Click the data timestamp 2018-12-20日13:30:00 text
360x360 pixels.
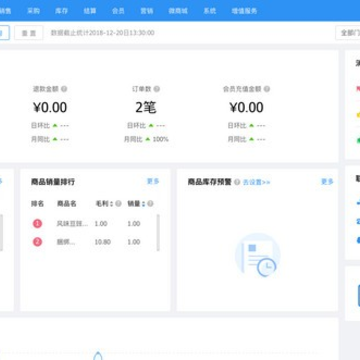pos(122,33)
